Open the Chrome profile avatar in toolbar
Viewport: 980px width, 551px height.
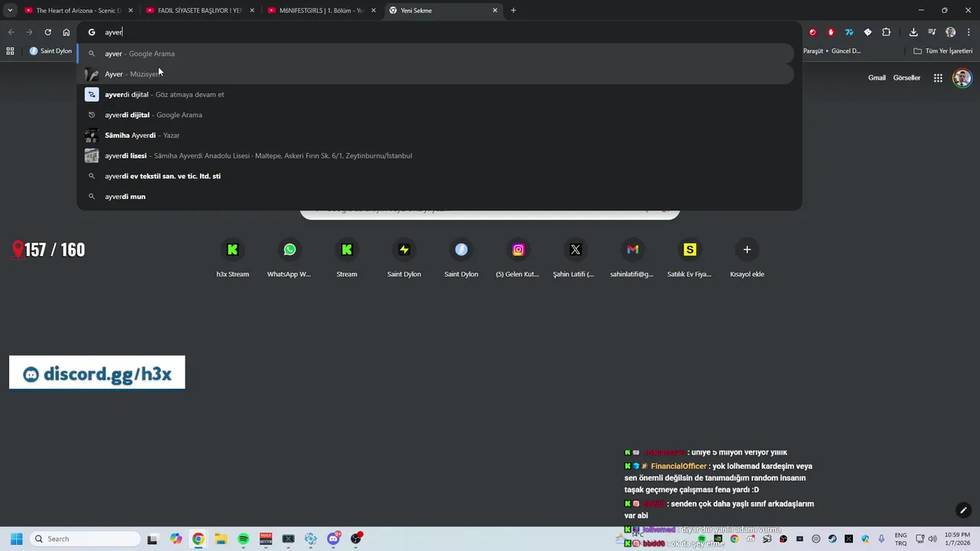click(950, 32)
